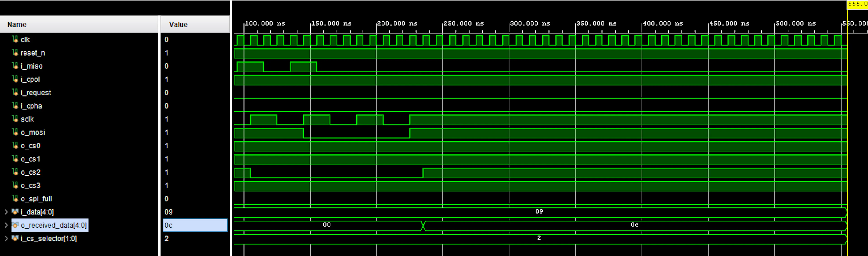This screenshot has width=868, height=256.
Task: Click the signal icon next to o_cs3
Action: click(x=16, y=185)
